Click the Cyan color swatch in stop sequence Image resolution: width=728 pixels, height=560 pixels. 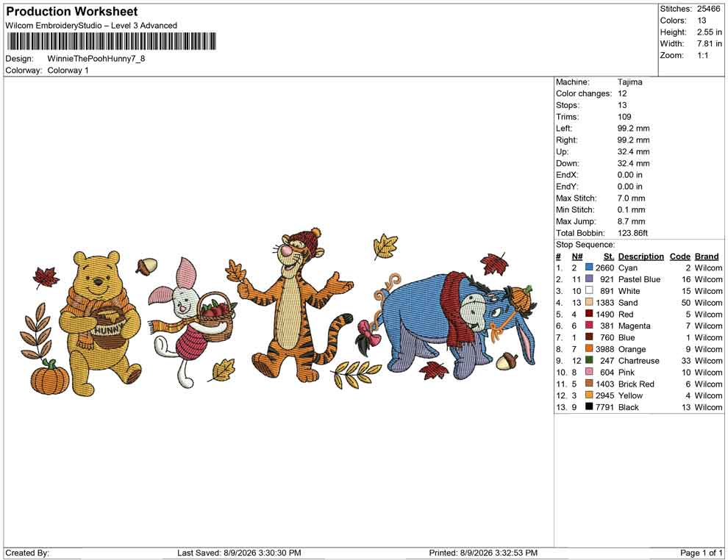click(x=589, y=268)
